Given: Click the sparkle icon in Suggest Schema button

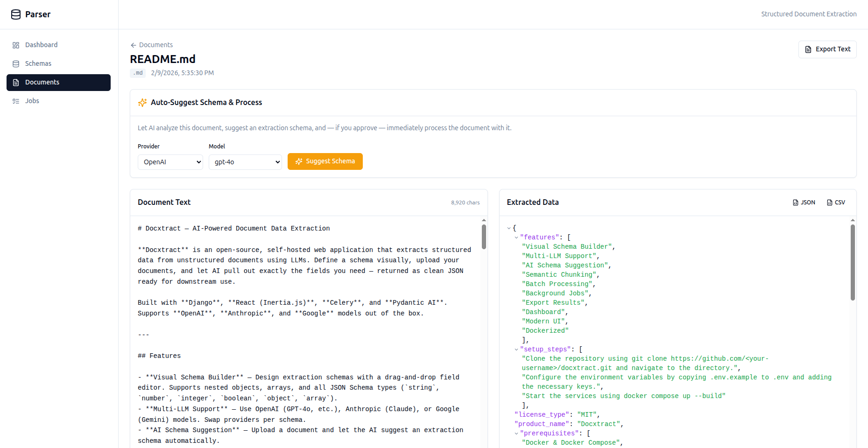Looking at the screenshot, I should point(299,161).
